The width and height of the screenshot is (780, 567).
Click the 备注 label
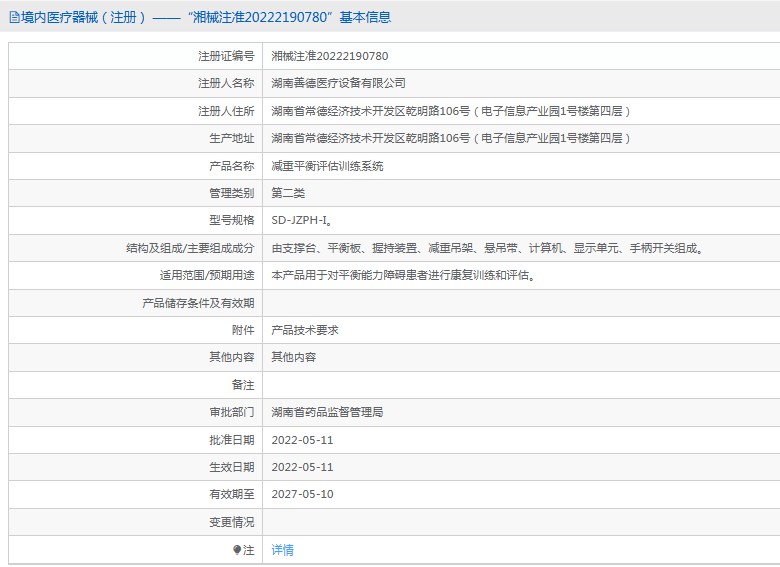[243, 385]
